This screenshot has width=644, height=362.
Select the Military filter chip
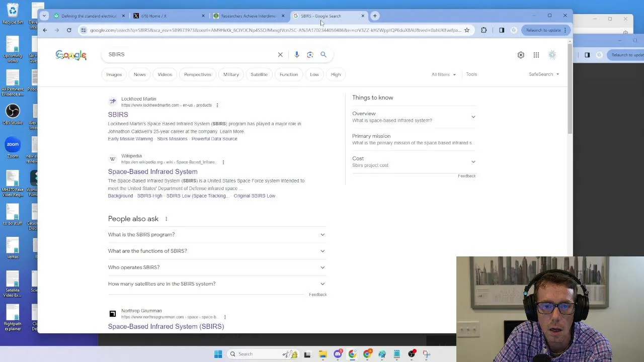pyautogui.click(x=231, y=74)
